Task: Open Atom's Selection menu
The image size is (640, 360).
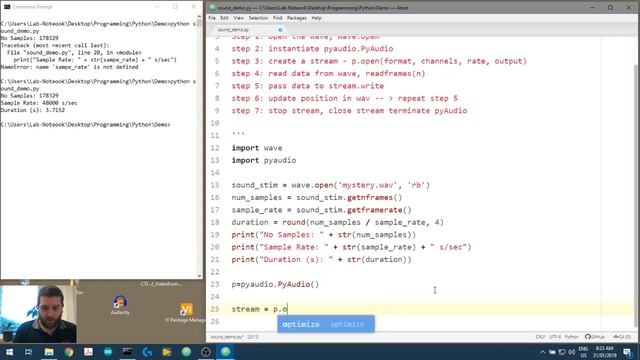Action: [x=258, y=18]
